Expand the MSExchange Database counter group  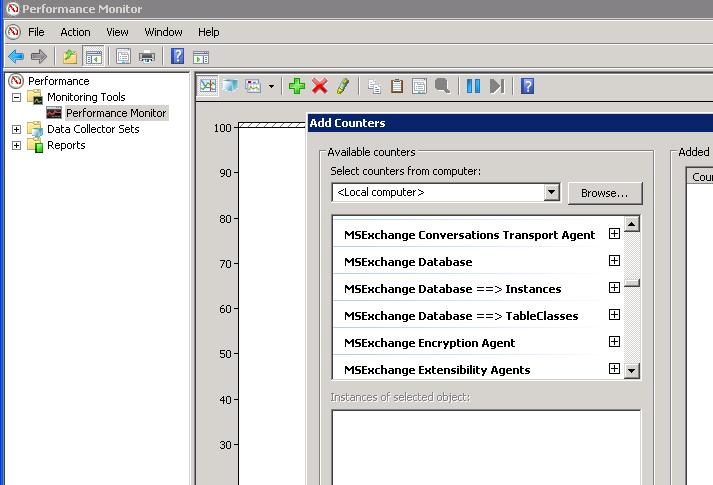point(614,260)
